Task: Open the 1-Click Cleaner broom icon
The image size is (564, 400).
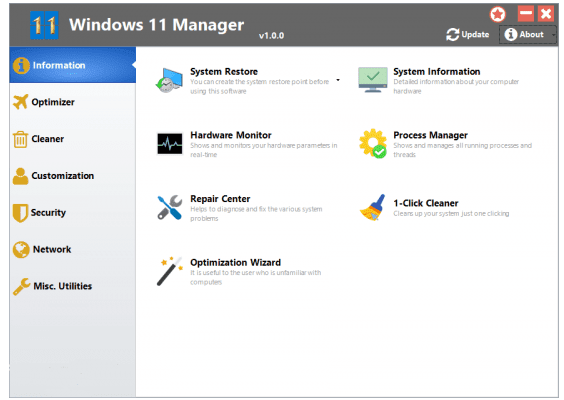Action: (373, 207)
